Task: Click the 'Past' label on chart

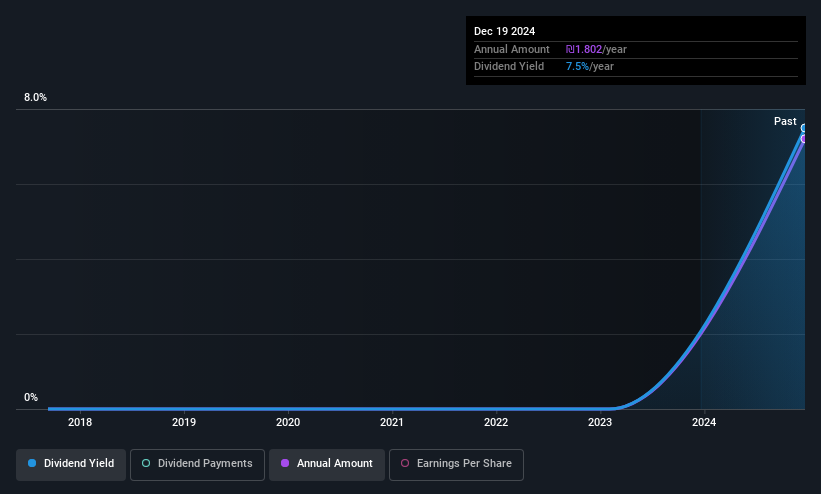Action: [x=785, y=122]
